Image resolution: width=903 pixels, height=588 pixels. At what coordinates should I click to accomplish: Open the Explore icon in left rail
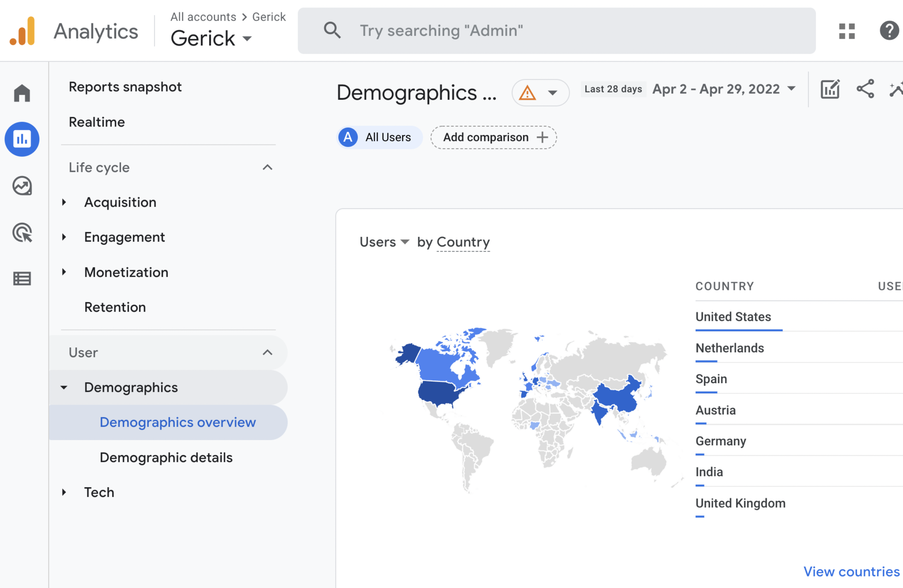[22, 186]
